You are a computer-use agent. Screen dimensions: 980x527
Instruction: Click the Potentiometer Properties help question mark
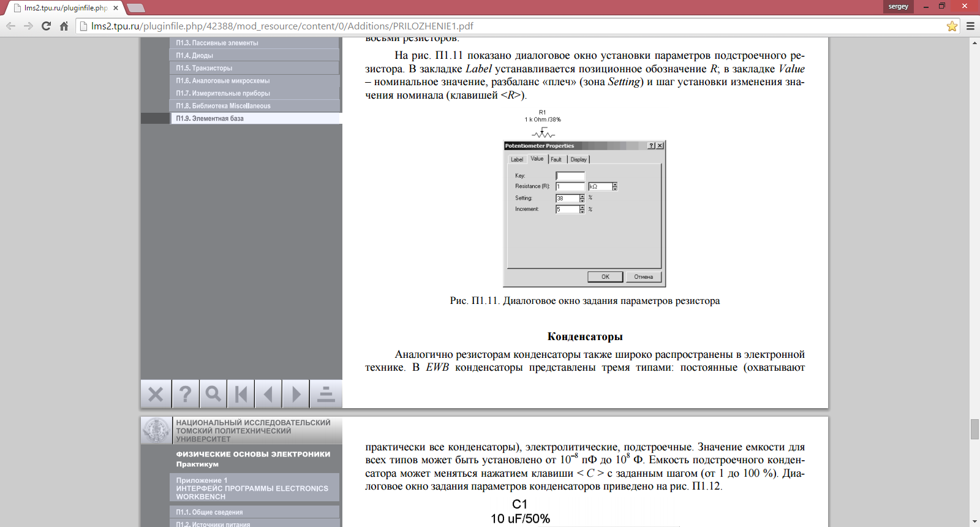(x=652, y=146)
